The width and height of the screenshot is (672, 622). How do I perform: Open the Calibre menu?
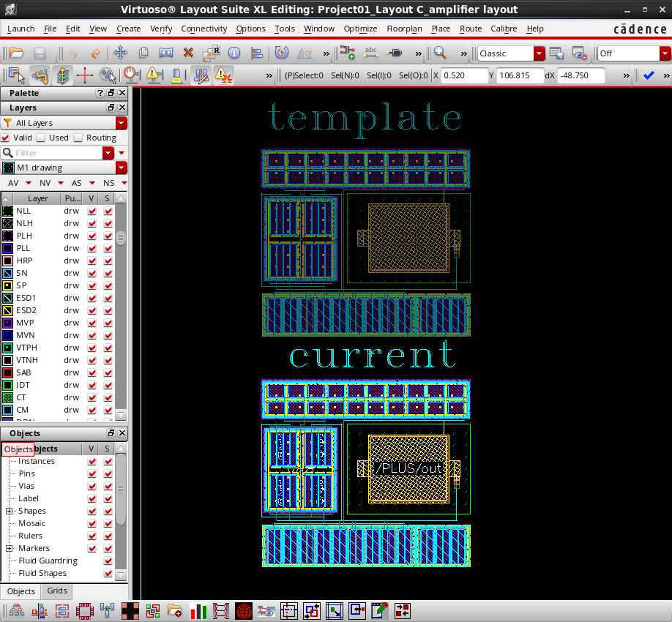pyautogui.click(x=504, y=29)
